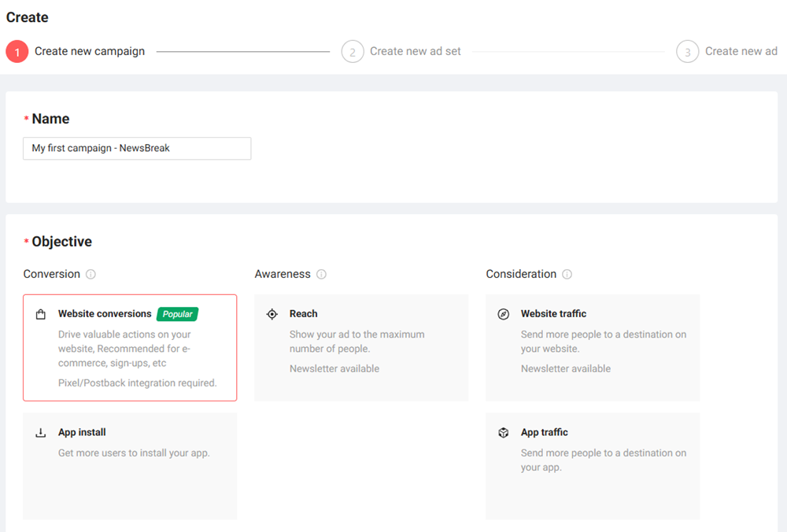
Task: Choose the App traffic objective card
Action: (x=593, y=466)
